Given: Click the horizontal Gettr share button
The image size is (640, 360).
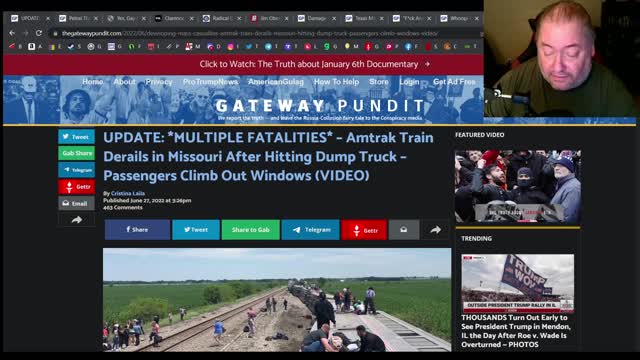Looking at the screenshot, I should coord(364,230).
